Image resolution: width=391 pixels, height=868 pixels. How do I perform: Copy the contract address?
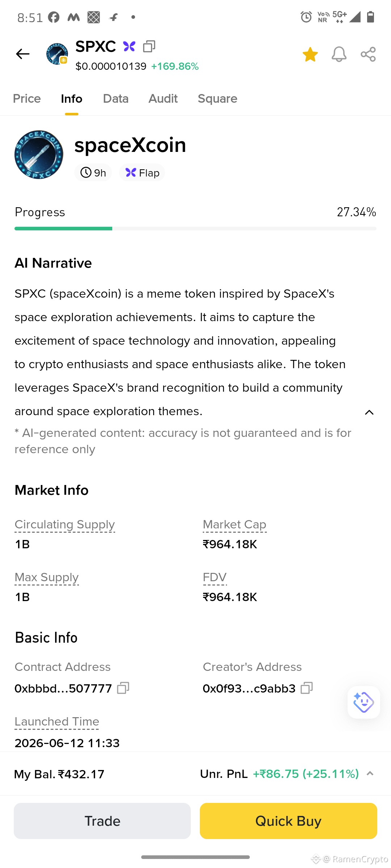(x=123, y=688)
